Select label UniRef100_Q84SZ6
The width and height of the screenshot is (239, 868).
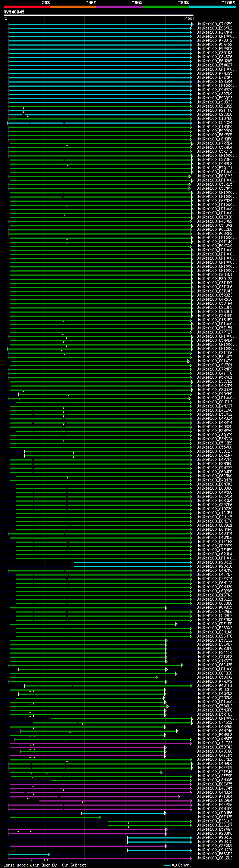[x=214, y=57]
